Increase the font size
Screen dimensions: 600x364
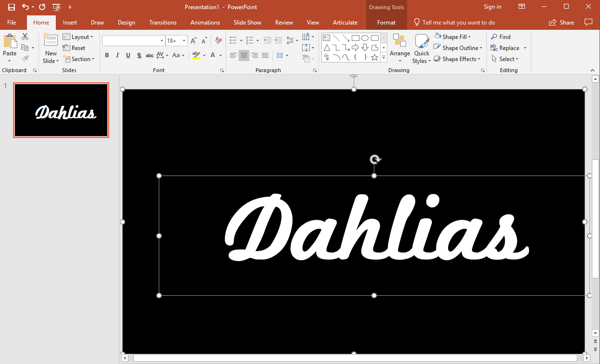pos(193,41)
